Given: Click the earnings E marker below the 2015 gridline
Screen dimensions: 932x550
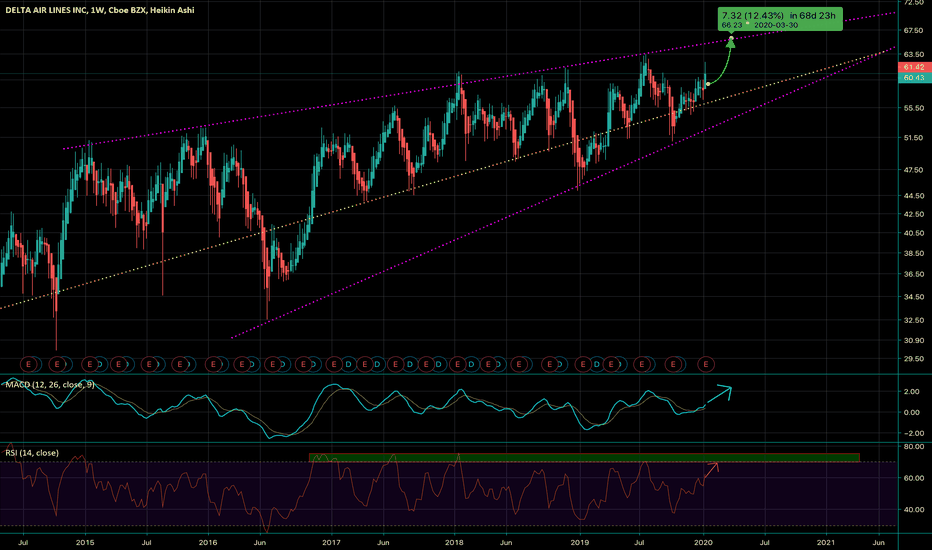Looking at the screenshot, I should pyautogui.click(x=90, y=364).
